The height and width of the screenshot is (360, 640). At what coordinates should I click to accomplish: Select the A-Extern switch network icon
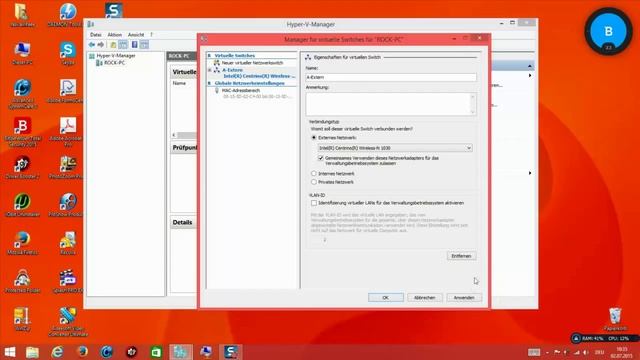pyautogui.click(x=217, y=70)
